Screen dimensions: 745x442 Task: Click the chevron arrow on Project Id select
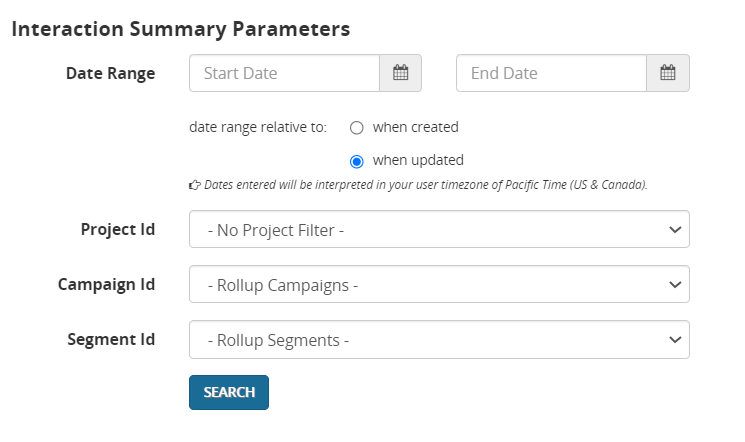[673, 230]
